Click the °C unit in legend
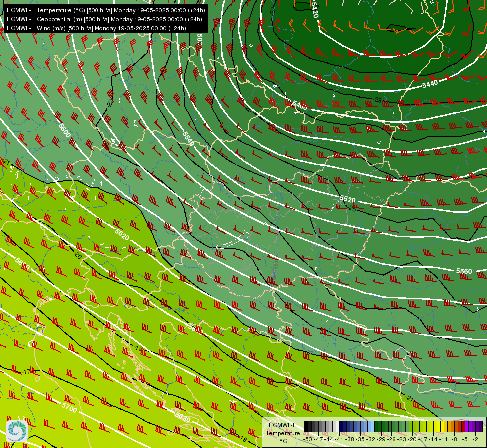Screen dimensions: 487x448 tap(283, 441)
